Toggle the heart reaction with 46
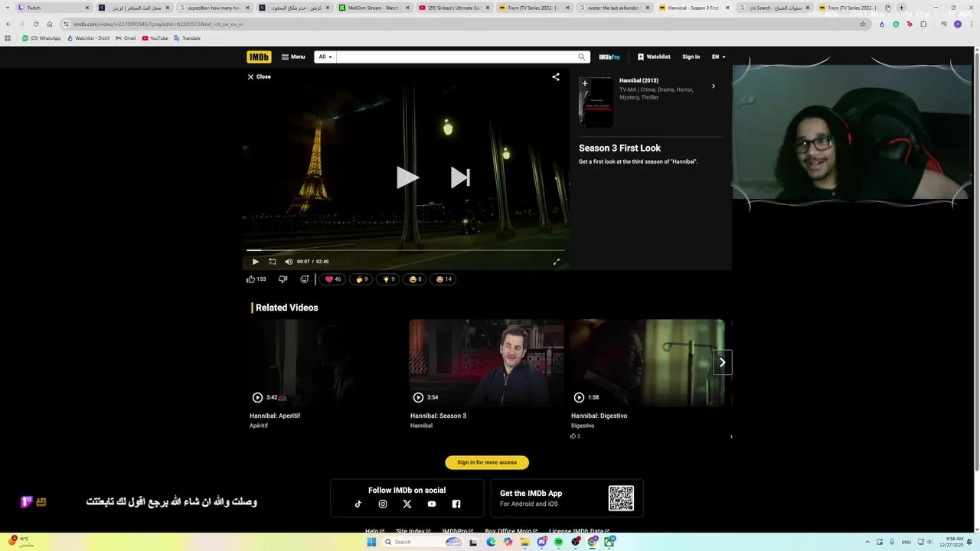Viewport: 980px width, 551px height. point(332,279)
